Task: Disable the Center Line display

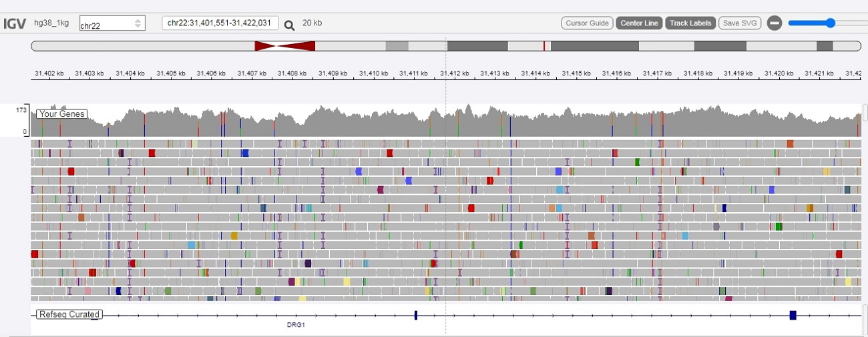Action: 639,23
